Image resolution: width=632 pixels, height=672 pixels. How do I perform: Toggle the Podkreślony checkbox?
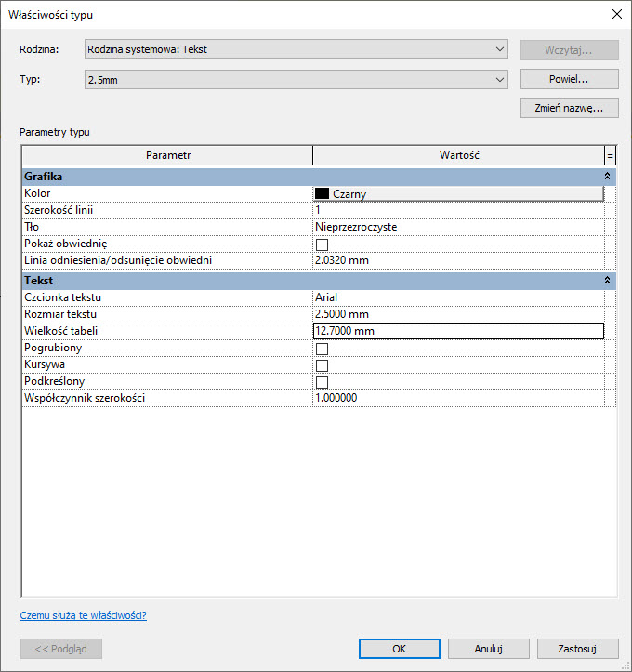[x=323, y=382]
